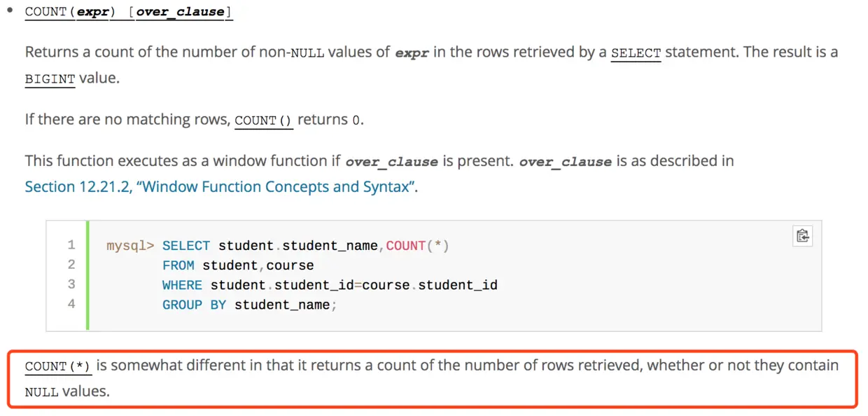Click the bullet point before COUNT heading
The height and width of the screenshot is (416, 868).
[x=10, y=11]
